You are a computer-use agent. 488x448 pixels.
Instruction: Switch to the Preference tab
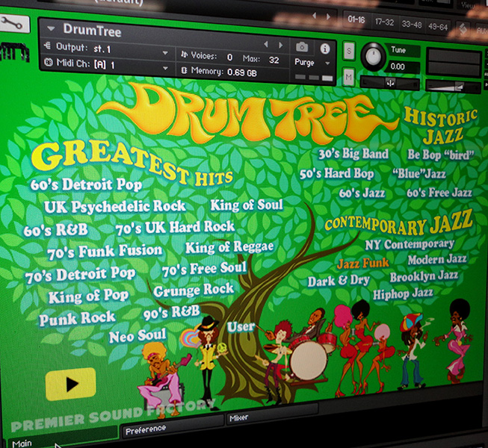pos(173,428)
